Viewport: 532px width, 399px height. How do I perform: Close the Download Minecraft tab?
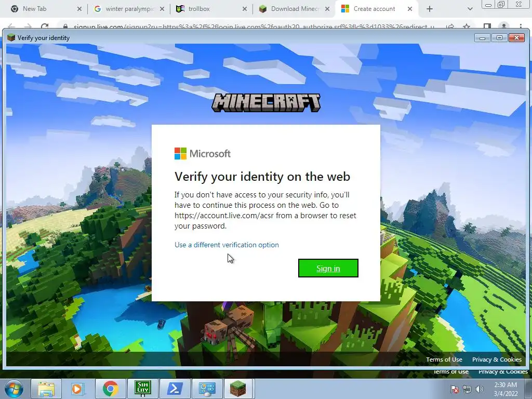pos(327,9)
